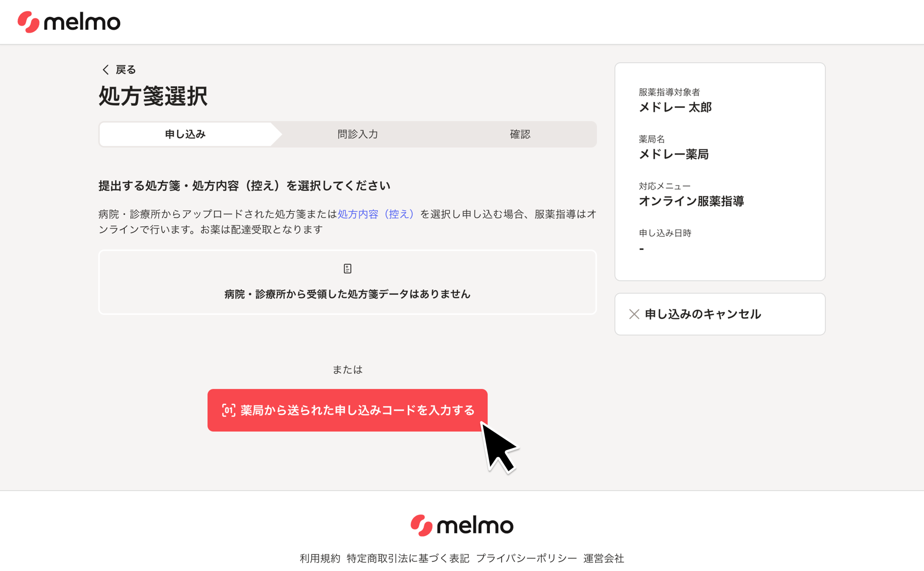Open the プライバシーポリシー footer link
The height and width of the screenshot is (571, 924).
click(x=526, y=558)
